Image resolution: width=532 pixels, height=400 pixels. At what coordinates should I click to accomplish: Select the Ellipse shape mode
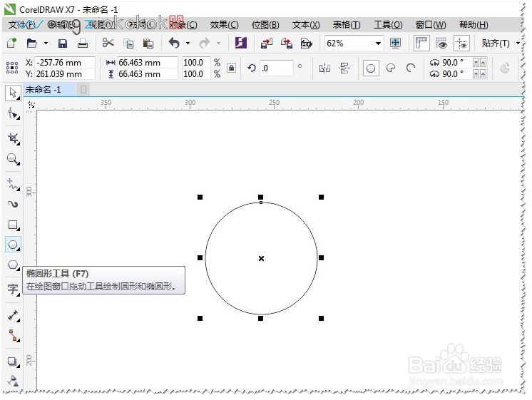click(371, 68)
